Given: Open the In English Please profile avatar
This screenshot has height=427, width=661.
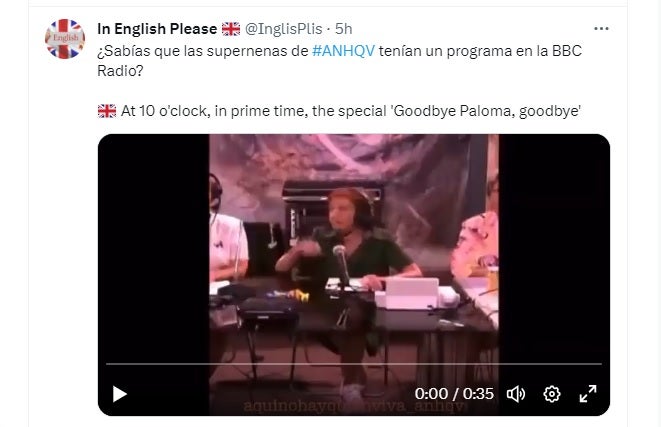Looking at the screenshot, I should 65,39.
